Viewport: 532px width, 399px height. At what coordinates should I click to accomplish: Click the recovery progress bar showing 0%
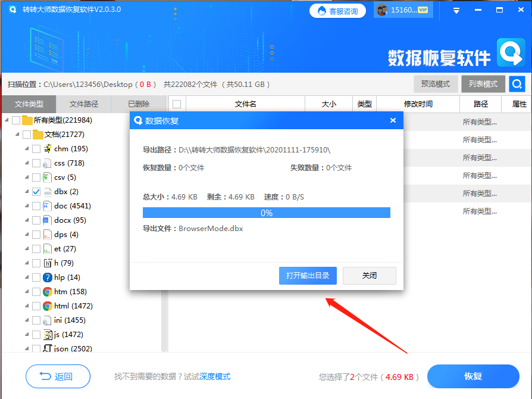(266, 212)
